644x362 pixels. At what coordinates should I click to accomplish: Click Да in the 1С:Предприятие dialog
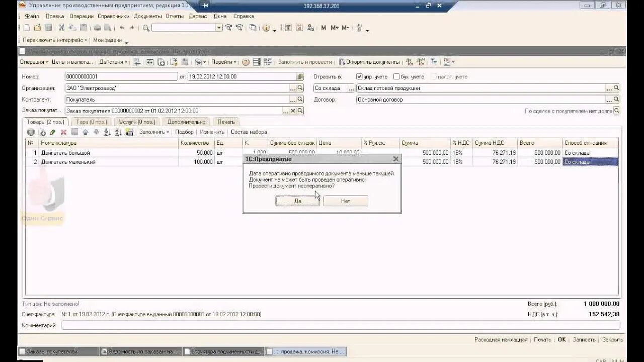click(x=297, y=201)
